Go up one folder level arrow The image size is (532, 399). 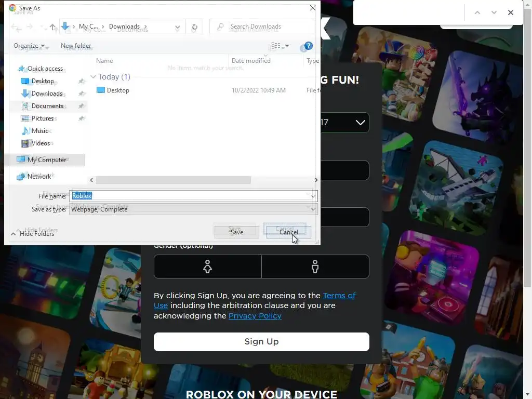point(52,27)
